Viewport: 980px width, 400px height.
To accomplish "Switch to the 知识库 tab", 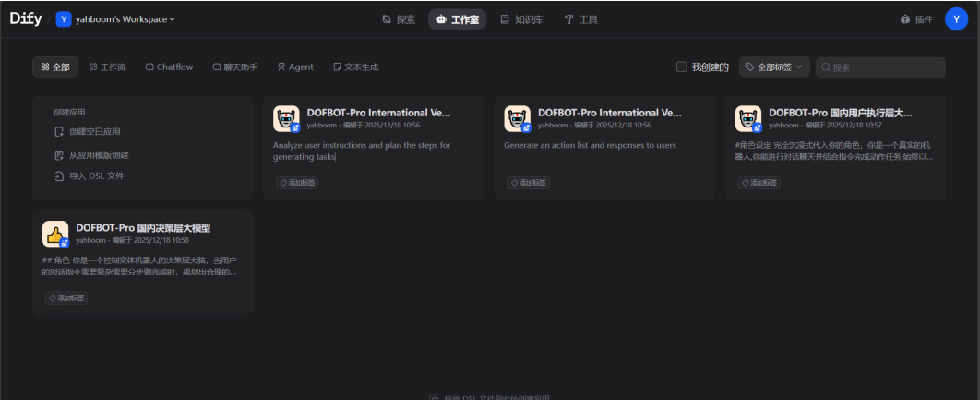I will pyautogui.click(x=523, y=18).
